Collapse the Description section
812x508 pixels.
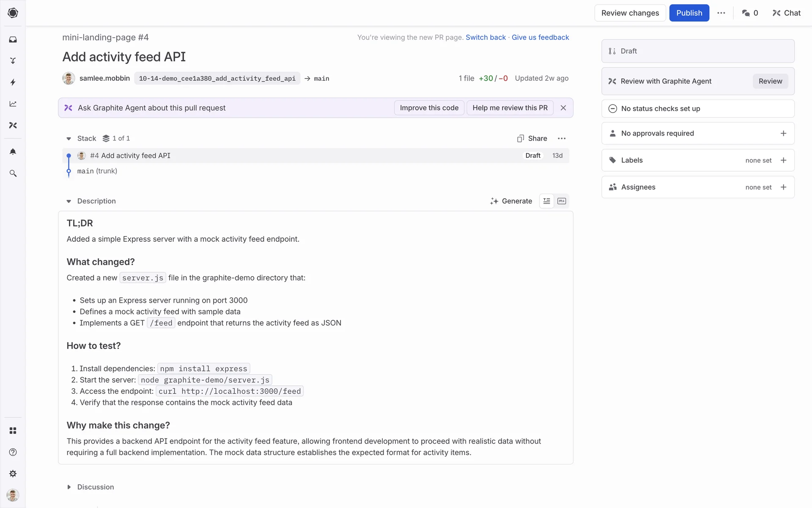click(69, 201)
